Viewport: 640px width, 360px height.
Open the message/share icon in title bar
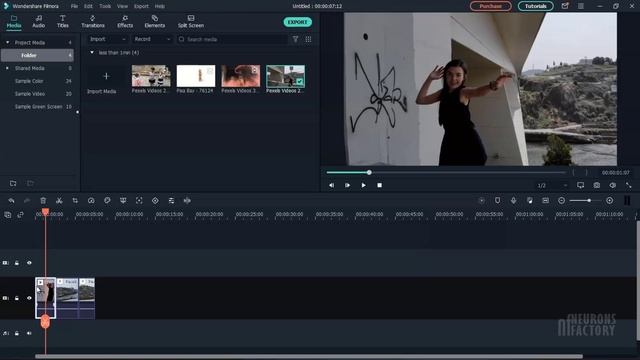click(565, 6)
